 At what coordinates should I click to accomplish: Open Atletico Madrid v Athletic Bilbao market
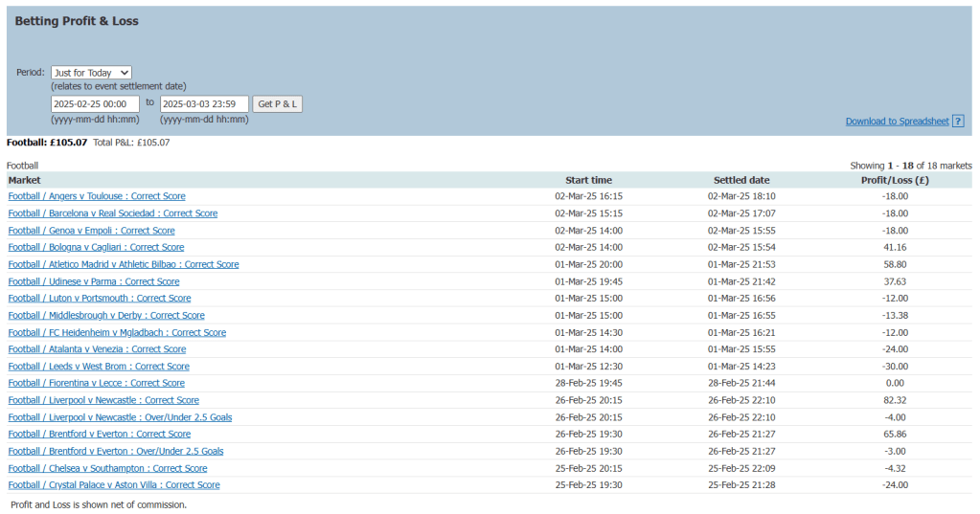(x=124, y=264)
